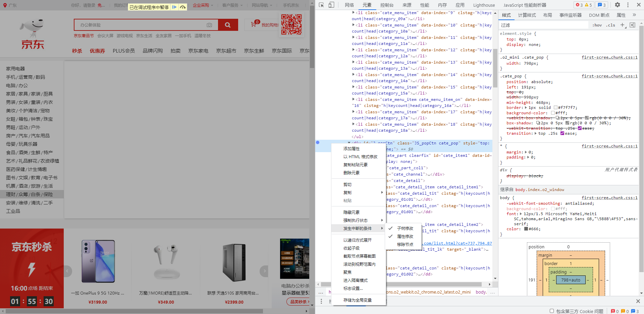Click the red error count badge in DevTools toolbar
Image resolution: width=644 pixels, height=314 pixels.
click(579, 5)
